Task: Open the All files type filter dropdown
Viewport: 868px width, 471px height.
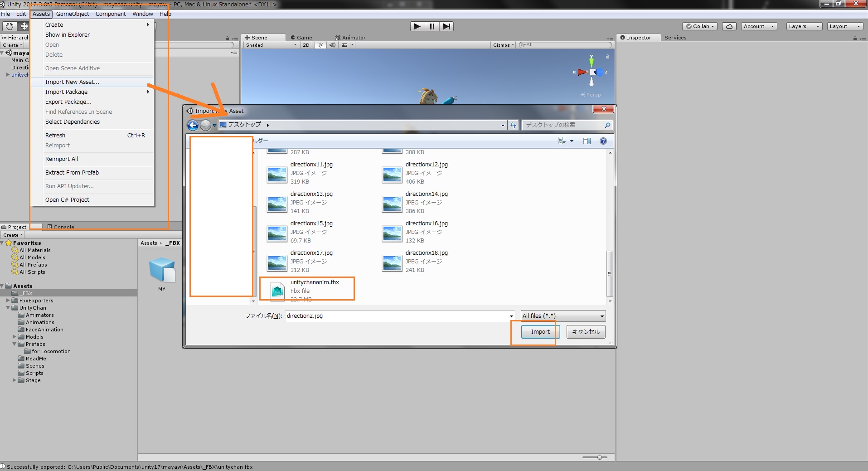Action: click(563, 316)
